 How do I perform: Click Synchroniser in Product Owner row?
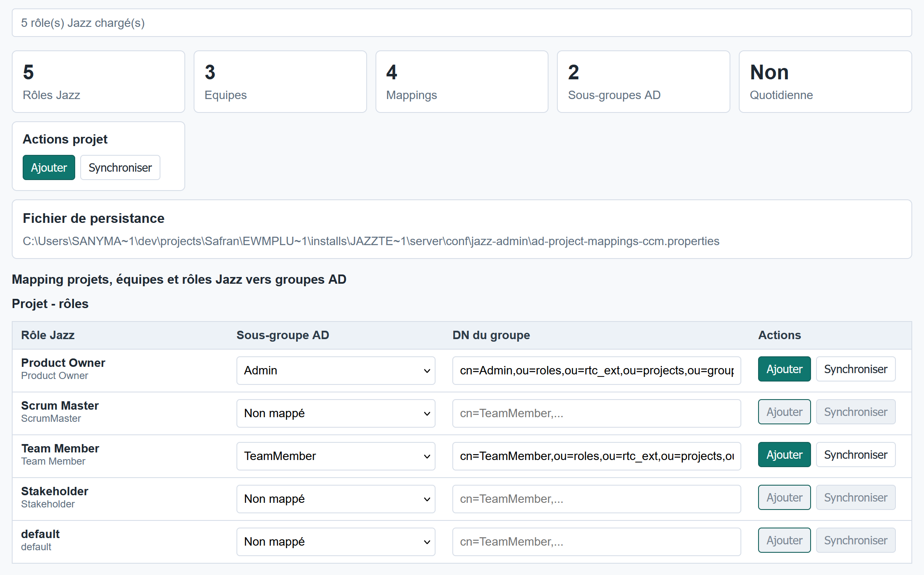856,369
